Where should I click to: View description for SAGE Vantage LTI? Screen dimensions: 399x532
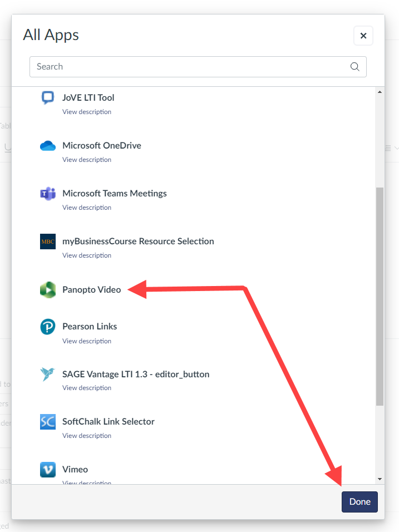click(x=87, y=387)
